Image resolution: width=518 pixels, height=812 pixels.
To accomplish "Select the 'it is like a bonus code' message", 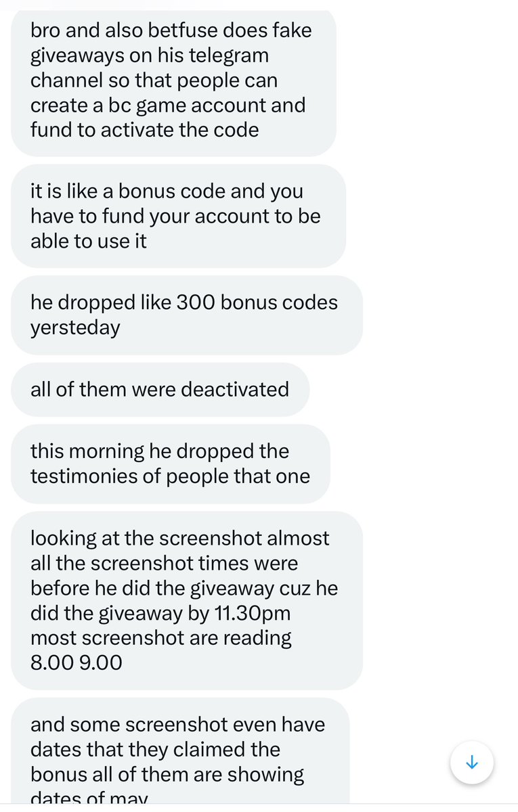I will [x=178, y=216].
